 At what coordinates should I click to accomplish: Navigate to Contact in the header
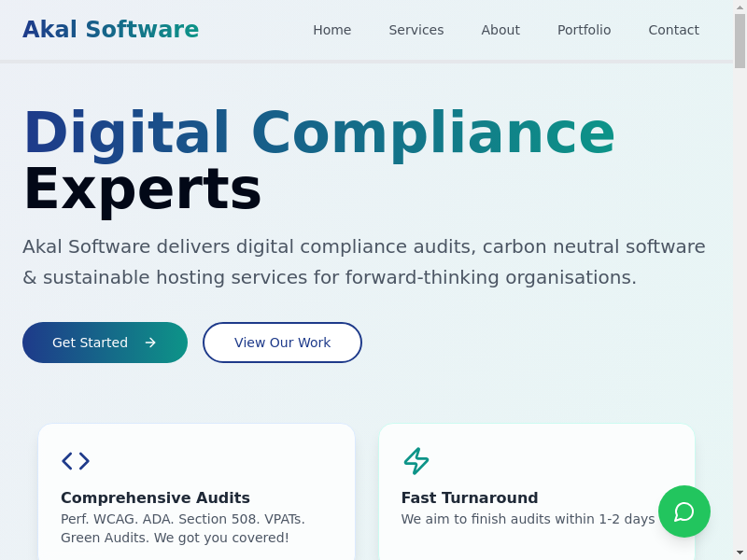(x=673, y=30)
